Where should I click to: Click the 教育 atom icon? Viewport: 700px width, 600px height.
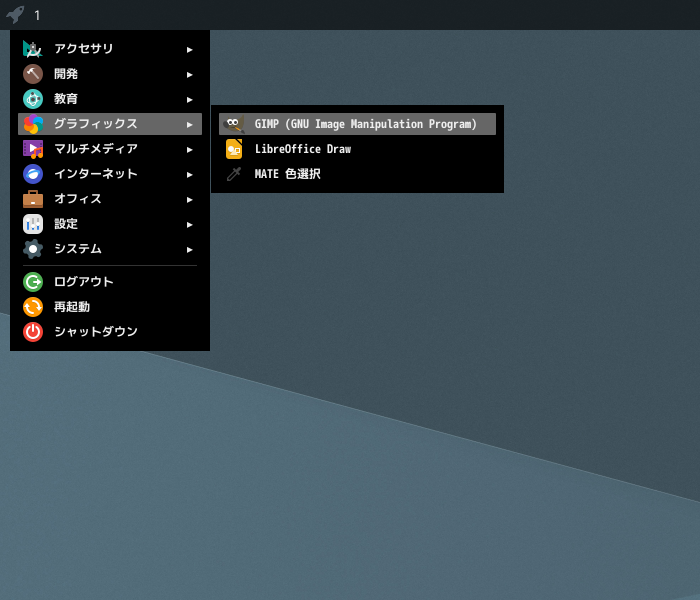coord(33,99)
